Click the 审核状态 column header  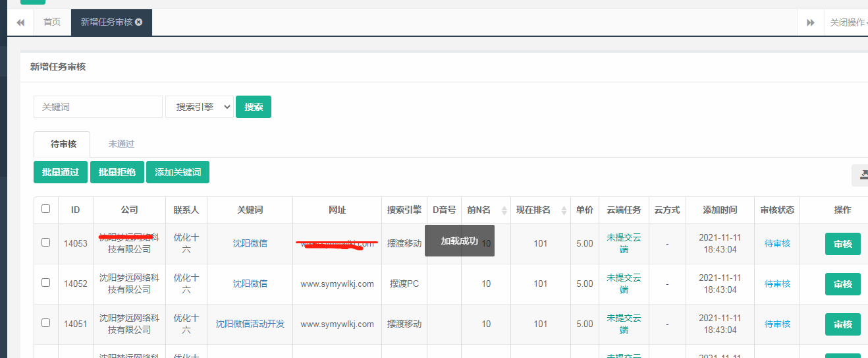point(778,210)
